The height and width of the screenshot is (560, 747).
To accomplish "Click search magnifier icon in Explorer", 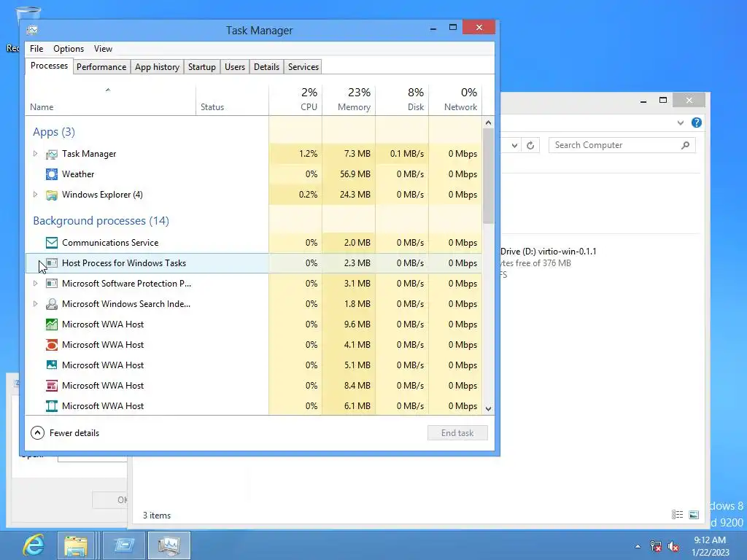I will (685, 145).
